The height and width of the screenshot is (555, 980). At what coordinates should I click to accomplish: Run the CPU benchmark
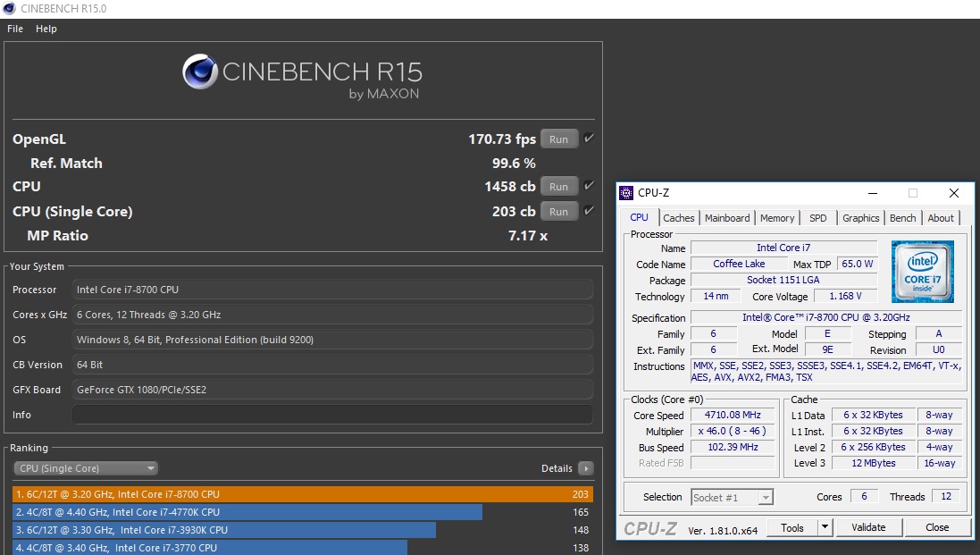click(558, 186)
